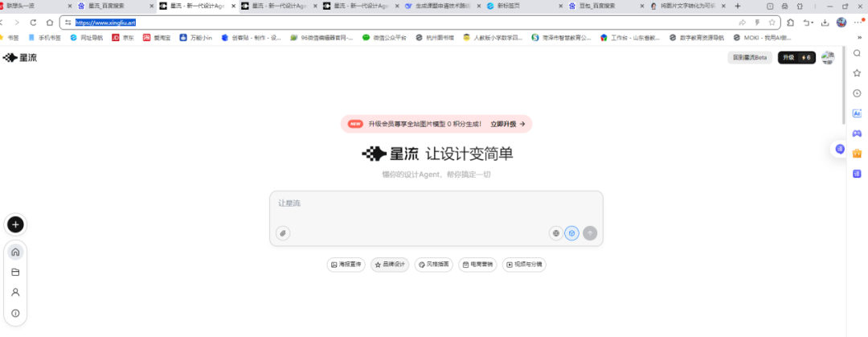Select the 品牌设计 preset chip
The height and width of the screenshot is (337, 868).
[x=390, y=265]
